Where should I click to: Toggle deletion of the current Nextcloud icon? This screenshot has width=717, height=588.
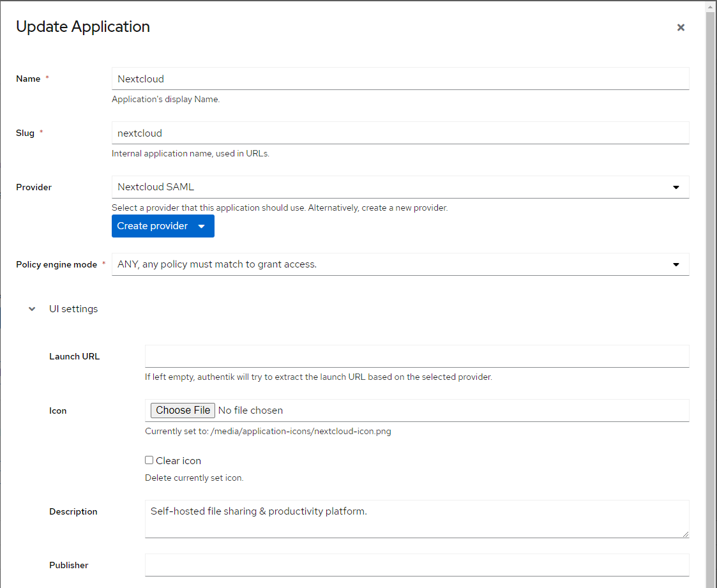149,460
